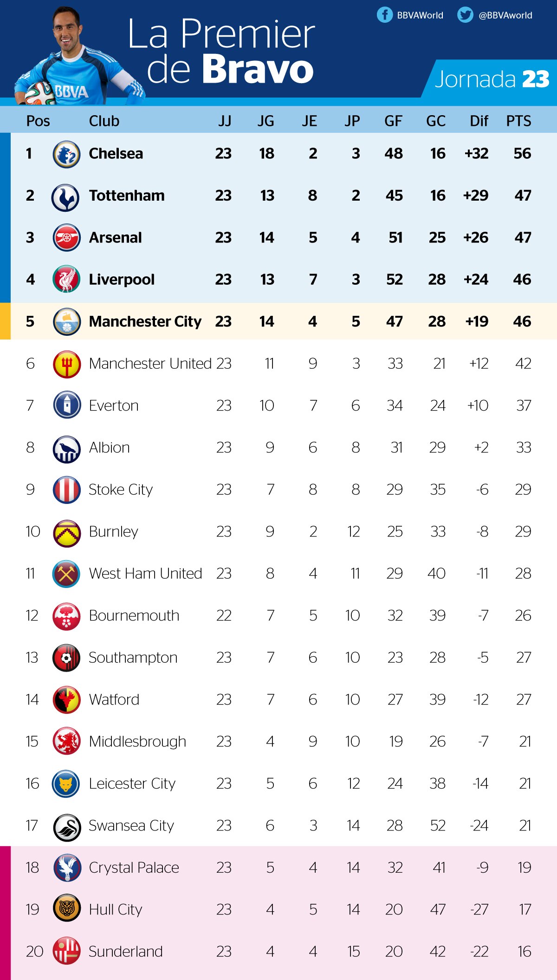Click the Dif column header
The width and height of the screenshot is (557, 980).
click(479, 121)
